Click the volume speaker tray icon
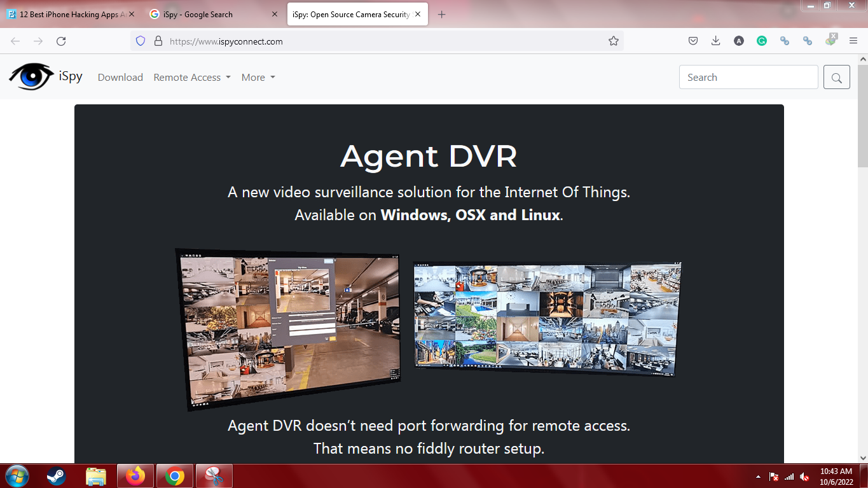 804,477
